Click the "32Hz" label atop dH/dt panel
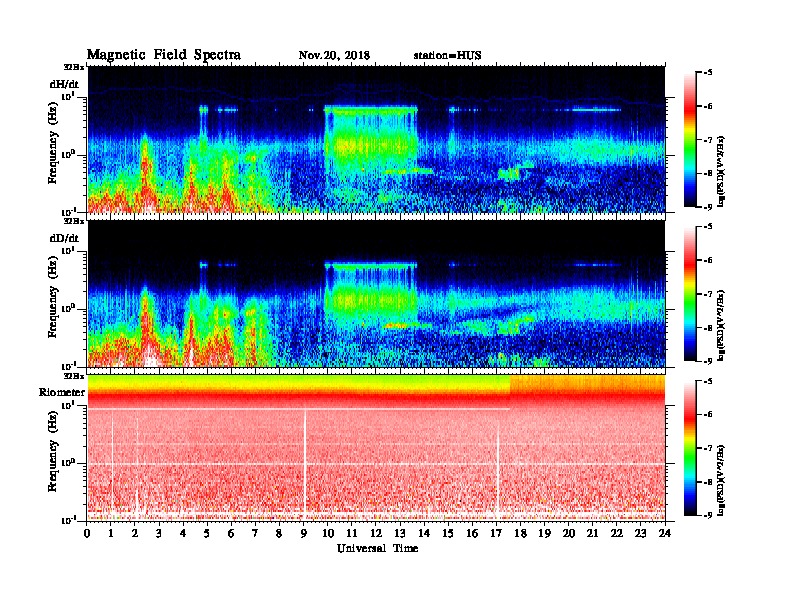The height and width of the screenshot is (612, 792). pyautogui.click(x=74, y=67)
